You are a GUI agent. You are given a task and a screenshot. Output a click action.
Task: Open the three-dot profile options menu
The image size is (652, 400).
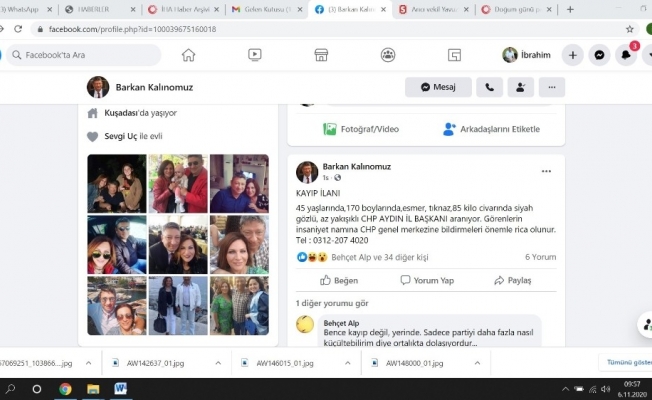(551, 87)
